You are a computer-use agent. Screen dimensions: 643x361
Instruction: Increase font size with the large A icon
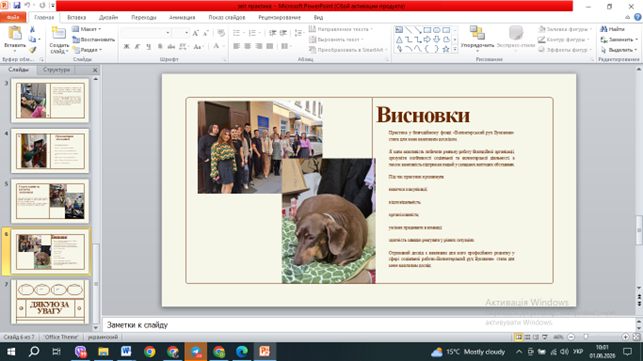pyautogui.click(x=196, y=33)
